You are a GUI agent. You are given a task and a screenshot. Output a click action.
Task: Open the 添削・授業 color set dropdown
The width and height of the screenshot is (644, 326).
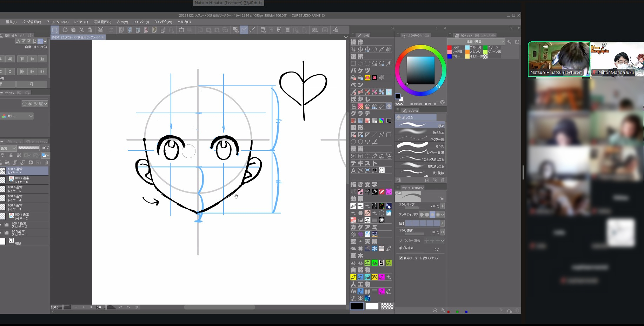477,42
